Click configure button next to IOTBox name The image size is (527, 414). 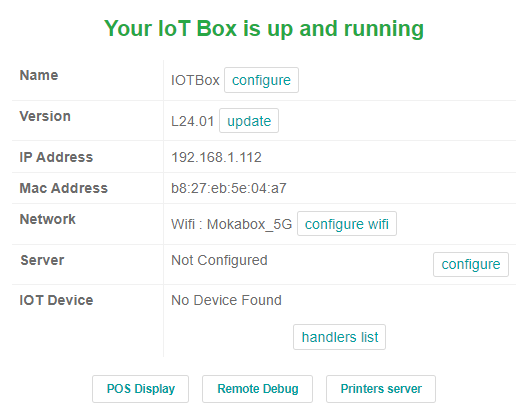pos(261,80)
